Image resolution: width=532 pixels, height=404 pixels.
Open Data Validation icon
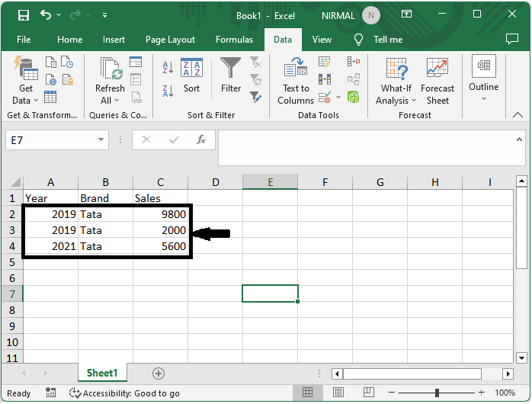pos(325,98)
